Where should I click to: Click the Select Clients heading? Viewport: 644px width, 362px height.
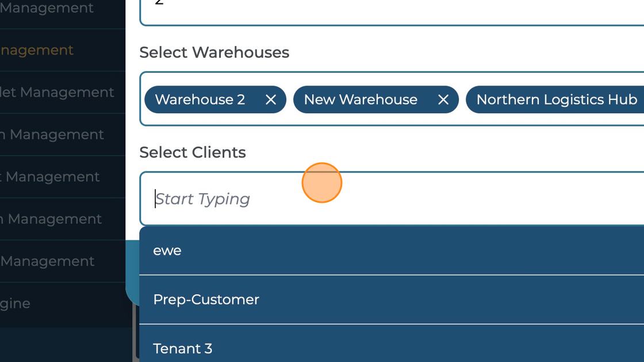pos(192,152)
